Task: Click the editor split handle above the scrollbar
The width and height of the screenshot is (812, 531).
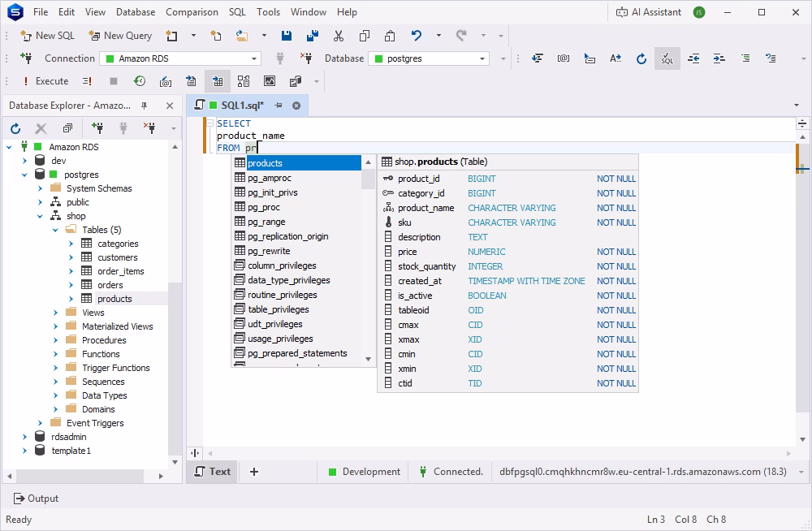Action: point(802,123)
